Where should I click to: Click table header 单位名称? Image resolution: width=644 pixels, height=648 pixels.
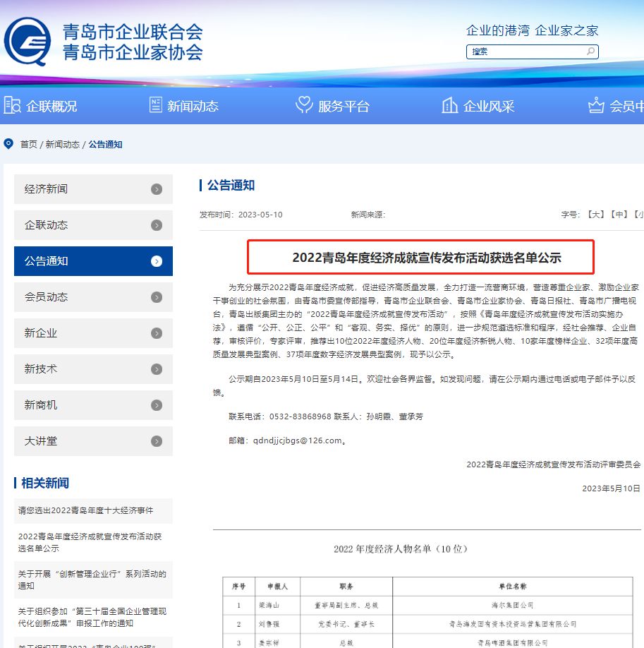point(512,586)
